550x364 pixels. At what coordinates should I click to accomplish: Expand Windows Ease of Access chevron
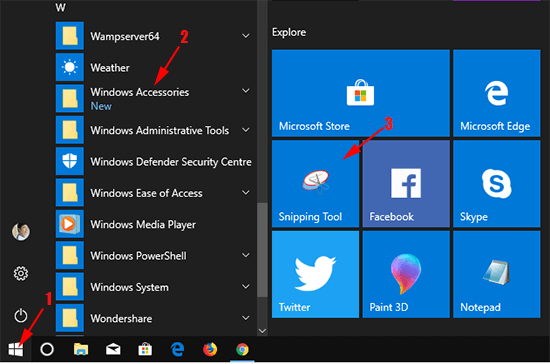(246, 193)
